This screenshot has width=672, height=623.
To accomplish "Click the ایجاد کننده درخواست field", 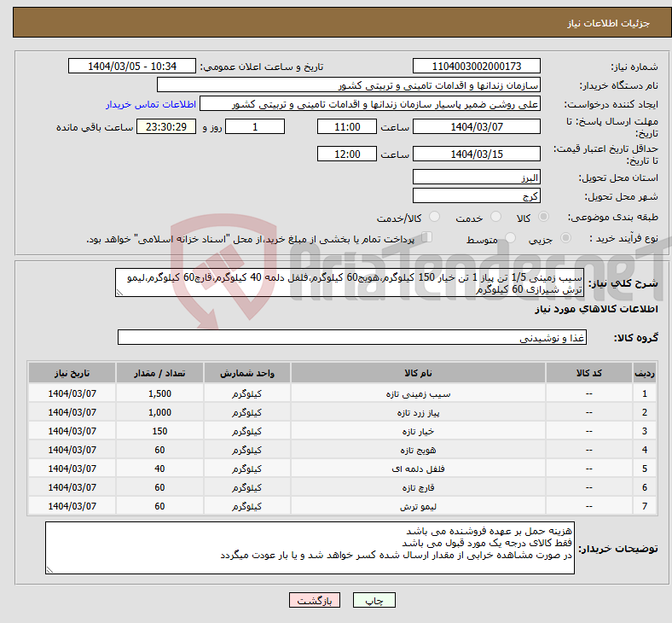I will pos(370,104).
